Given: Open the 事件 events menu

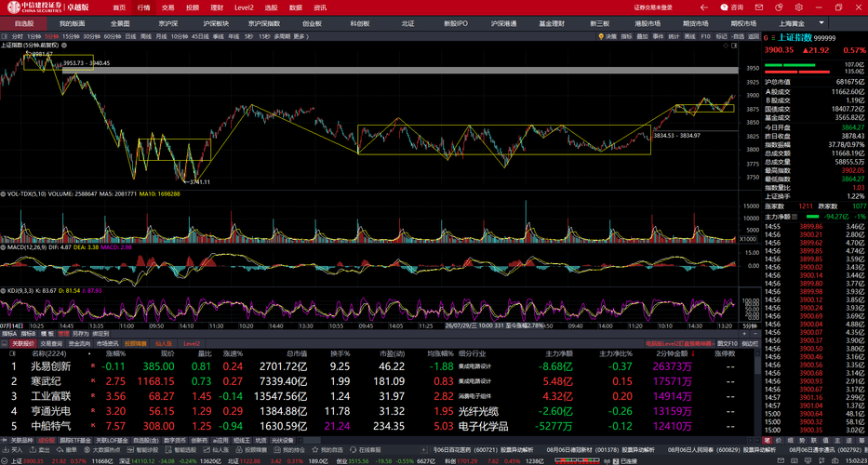Looking at the screenshot, I should coord(658,36).
